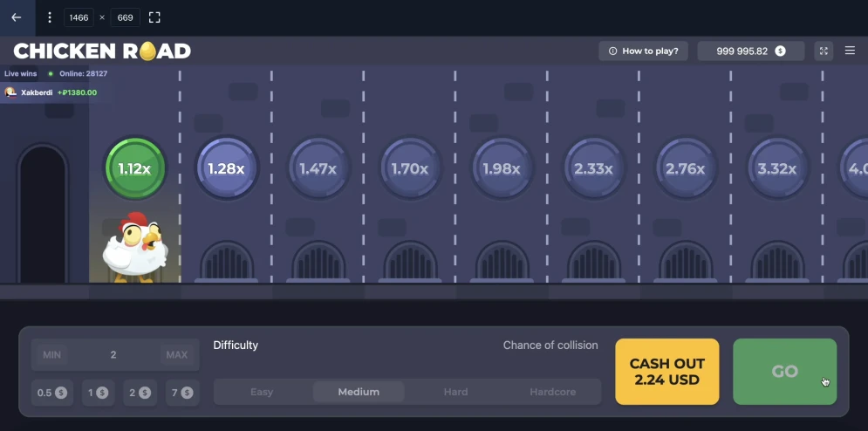Click the fit-to-screen icon in top bar
Screen dimensions: 868x431
point(154,17)
